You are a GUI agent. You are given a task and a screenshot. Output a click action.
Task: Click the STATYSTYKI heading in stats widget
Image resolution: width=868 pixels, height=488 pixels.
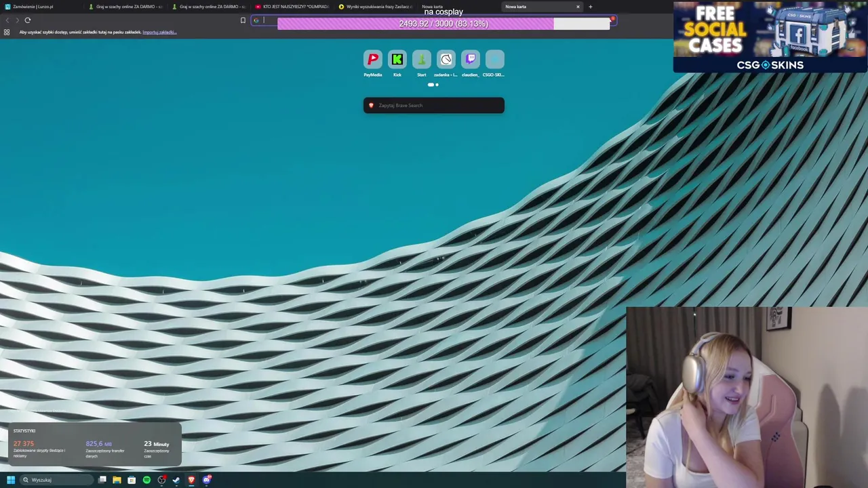pyautogui.click(x=24, y=431)
